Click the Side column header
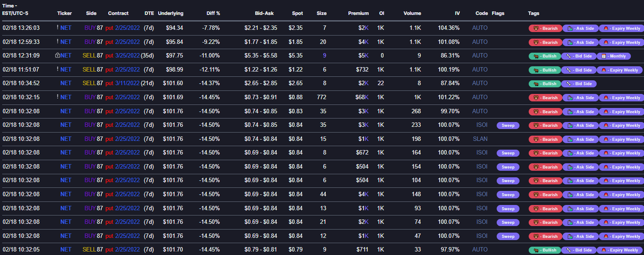The height and width of the screenshot is (255, 644). [91, 12]
